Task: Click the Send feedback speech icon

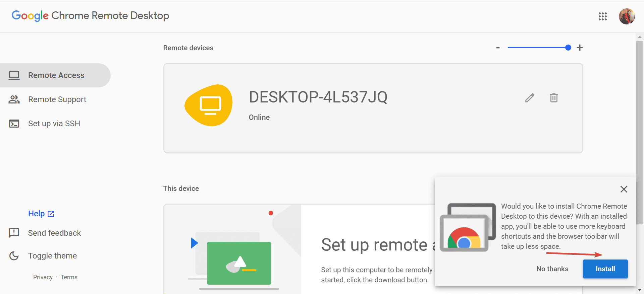Action: pos(14,233)
